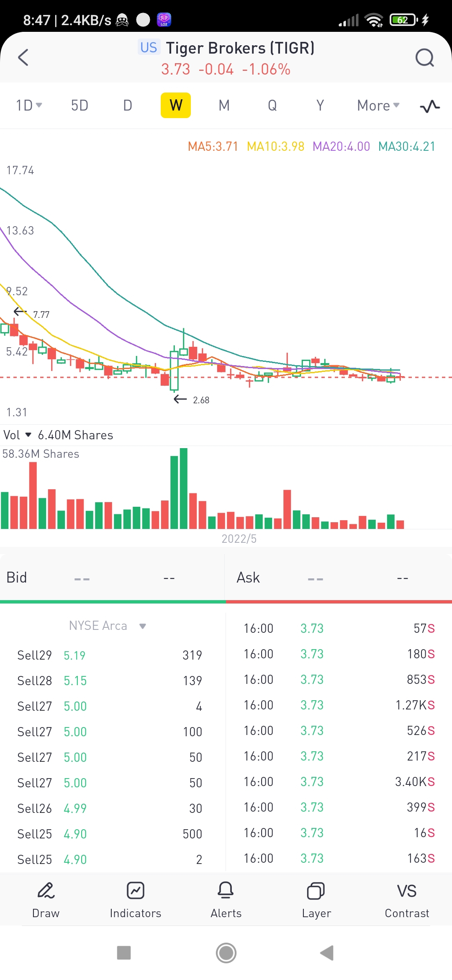Tap the Tiger Brokers (TIGR) title
The image size is (452, 980).
(x=240, y=48)
